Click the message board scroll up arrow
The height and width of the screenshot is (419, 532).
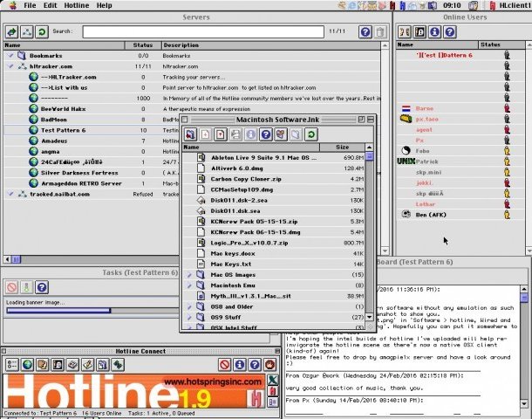tap(524, 289)
